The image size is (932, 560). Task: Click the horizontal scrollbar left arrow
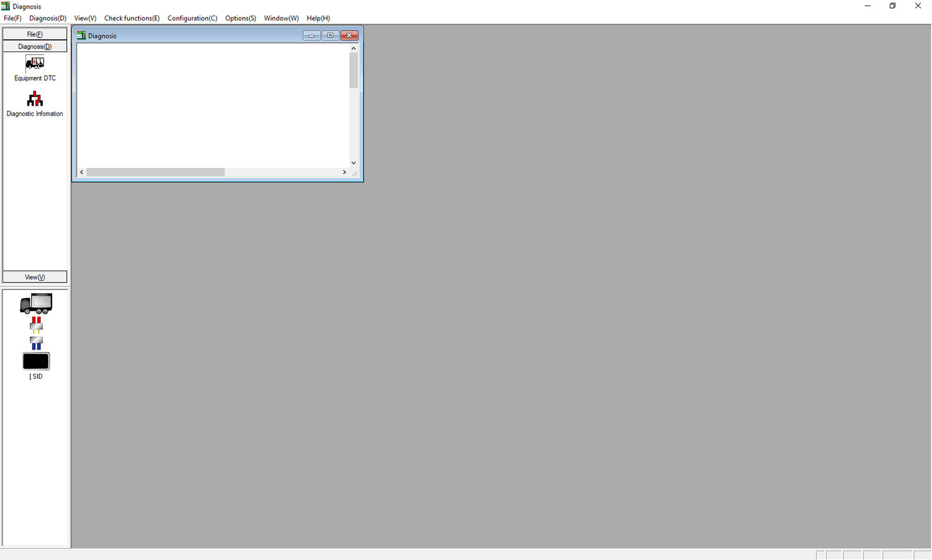(x=81, y=172)
